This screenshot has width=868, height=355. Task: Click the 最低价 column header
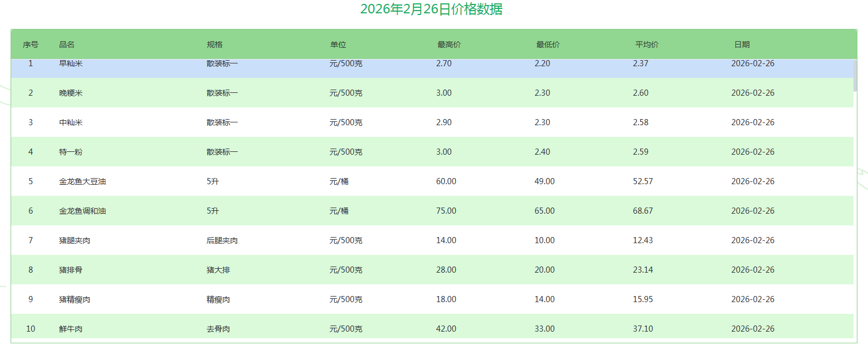click(548, 45)
